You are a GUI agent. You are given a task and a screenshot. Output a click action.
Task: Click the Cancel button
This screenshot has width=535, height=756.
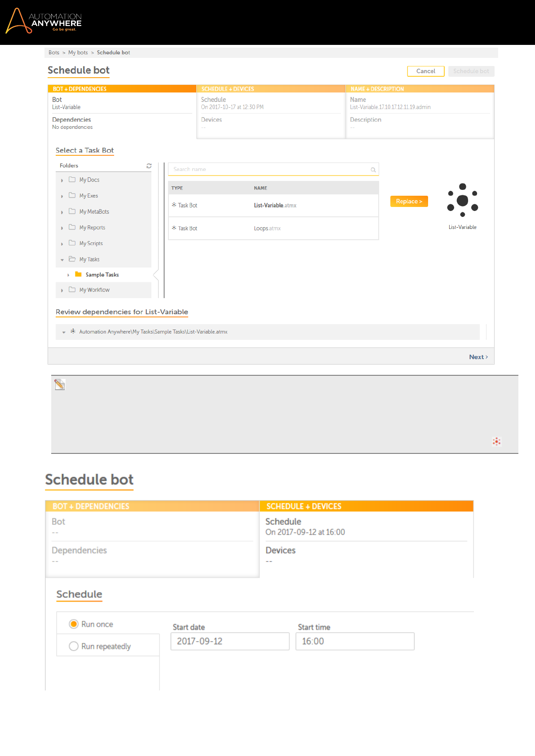pyautogui.click(x=425, y=71)
